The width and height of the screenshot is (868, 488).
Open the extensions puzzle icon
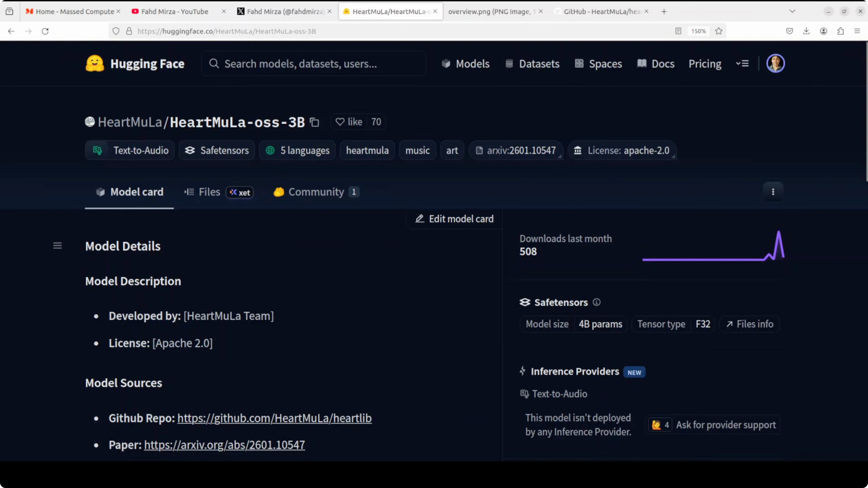point(840,31)
